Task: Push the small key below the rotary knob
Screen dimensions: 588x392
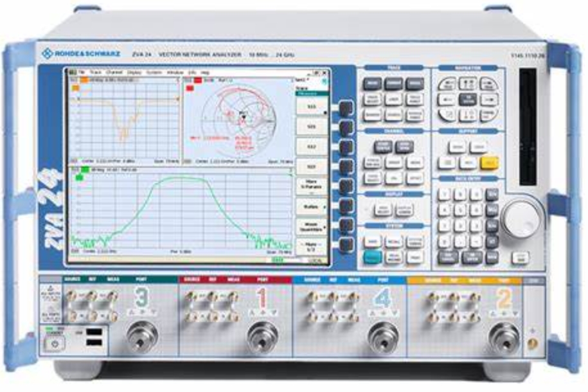Action: (520, 257)
